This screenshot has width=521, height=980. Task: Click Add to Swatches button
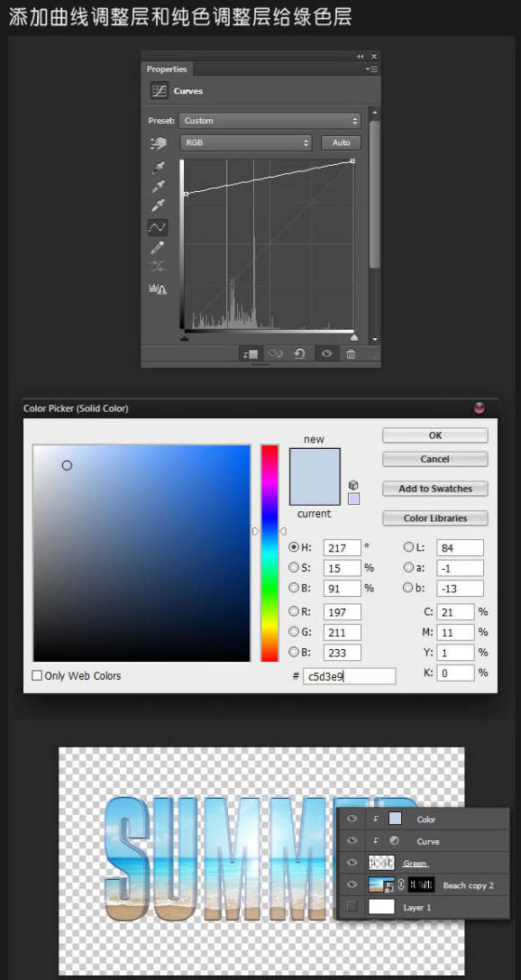[x=434, y=489]
